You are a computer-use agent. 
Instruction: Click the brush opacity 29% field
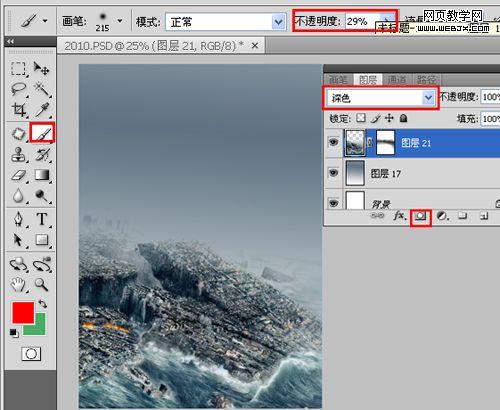click(363, 22)
